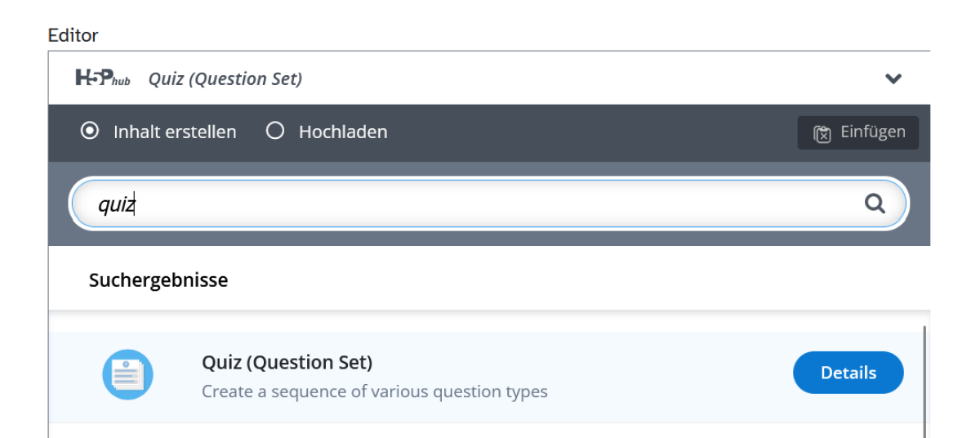Image resolution: width=980 pixels, height=438 pixels.
Task: Click the search magnifier icon
Action: (875, 203)
